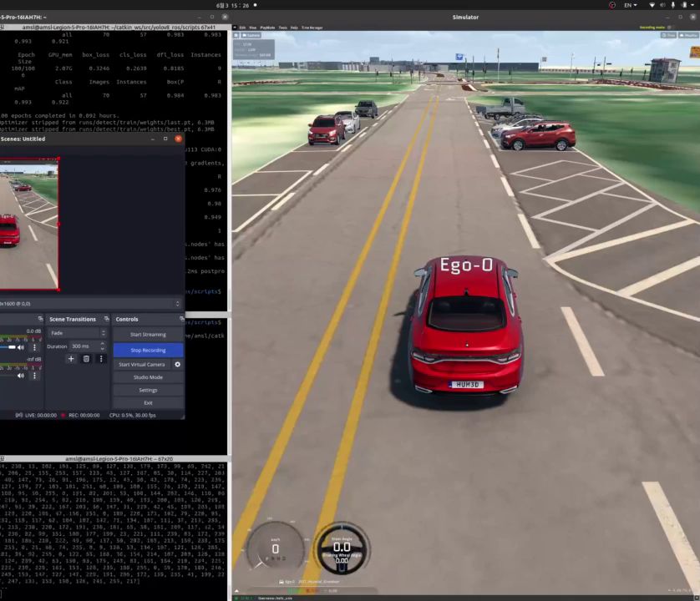The width and height of the screenshot is (700, 601).
Task: Adjust the desktop audio volume slider
Action: (x=11, y=346)
